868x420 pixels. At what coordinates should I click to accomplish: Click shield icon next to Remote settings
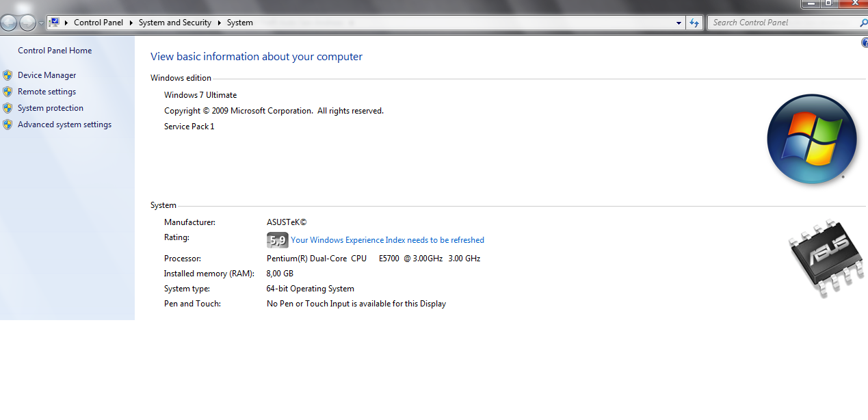coord(8,92)
